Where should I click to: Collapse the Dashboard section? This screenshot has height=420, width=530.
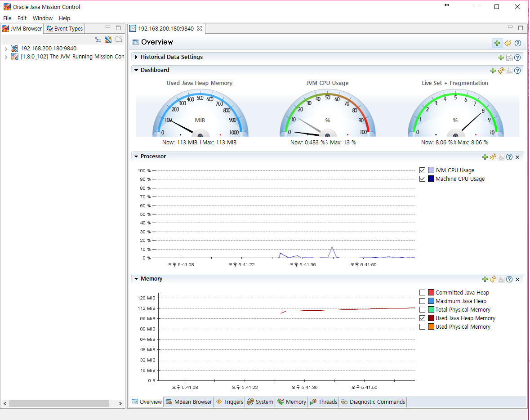coord(136,70)
